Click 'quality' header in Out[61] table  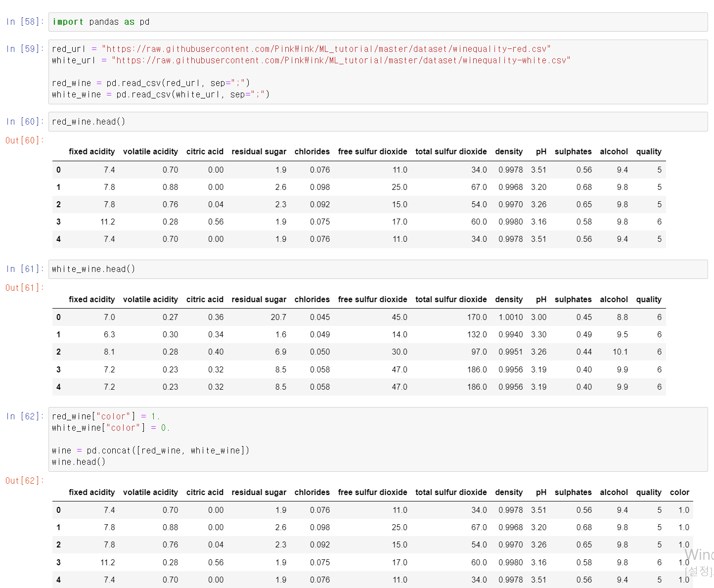[649, 300]
